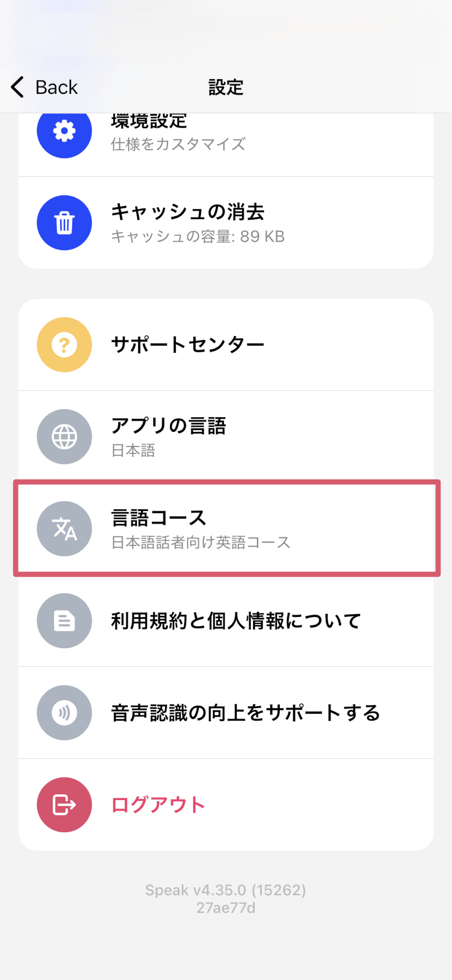
Task: Open キャッシュの消去 to clear the cache
Action: coord(187,212)
